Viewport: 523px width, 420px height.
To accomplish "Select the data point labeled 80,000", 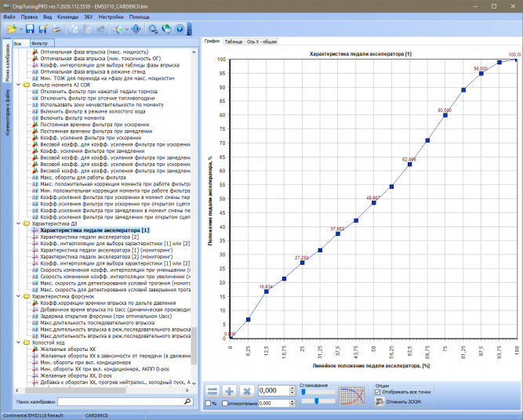I will tap(445, 115).
